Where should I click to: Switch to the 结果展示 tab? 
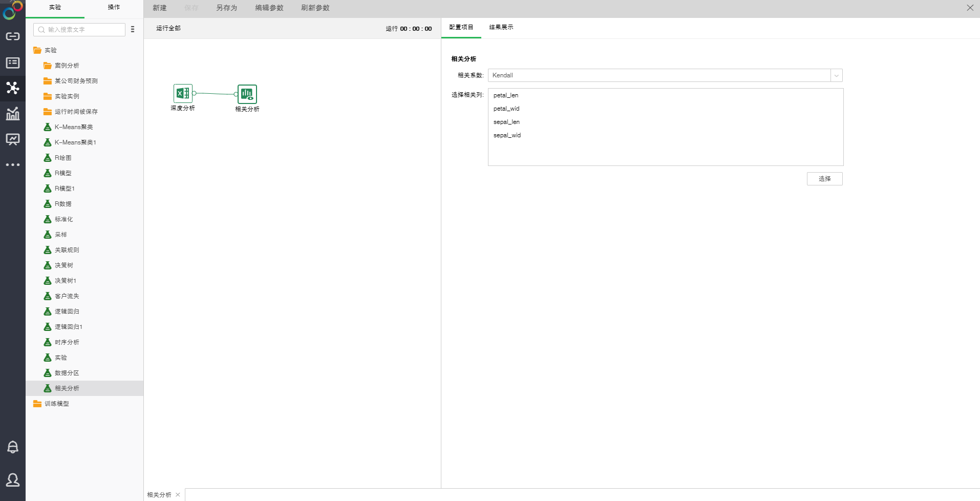[x=501, y=28]
